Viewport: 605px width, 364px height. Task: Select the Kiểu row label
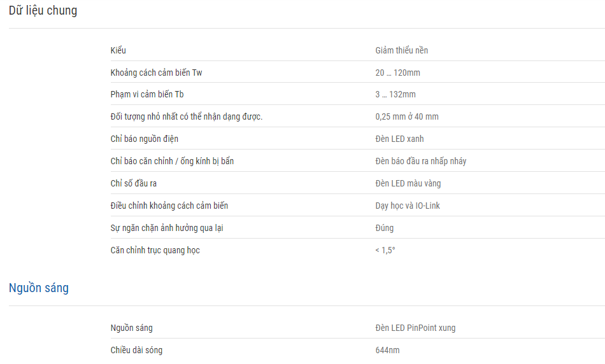tap(118, 50)
